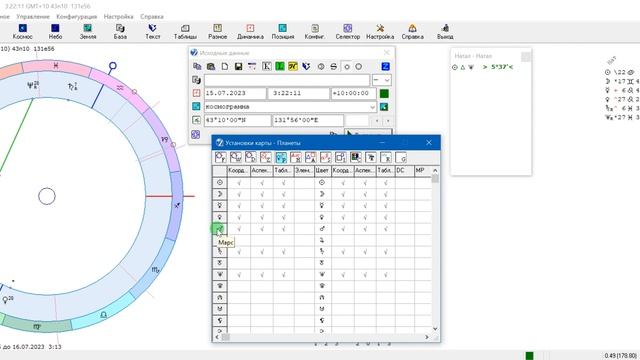Toggle Sun first Коорд. checkmark

click(x=239, y=183)
